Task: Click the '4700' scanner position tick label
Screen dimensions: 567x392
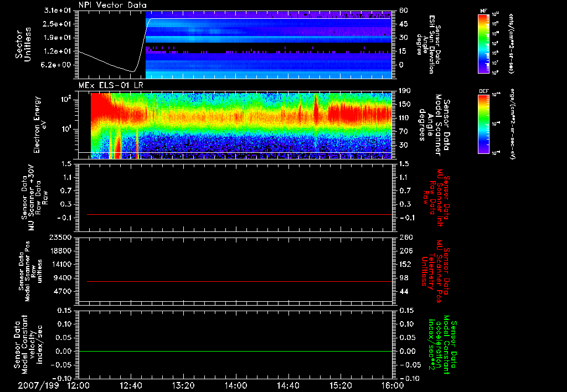Action: pos(63,291)
